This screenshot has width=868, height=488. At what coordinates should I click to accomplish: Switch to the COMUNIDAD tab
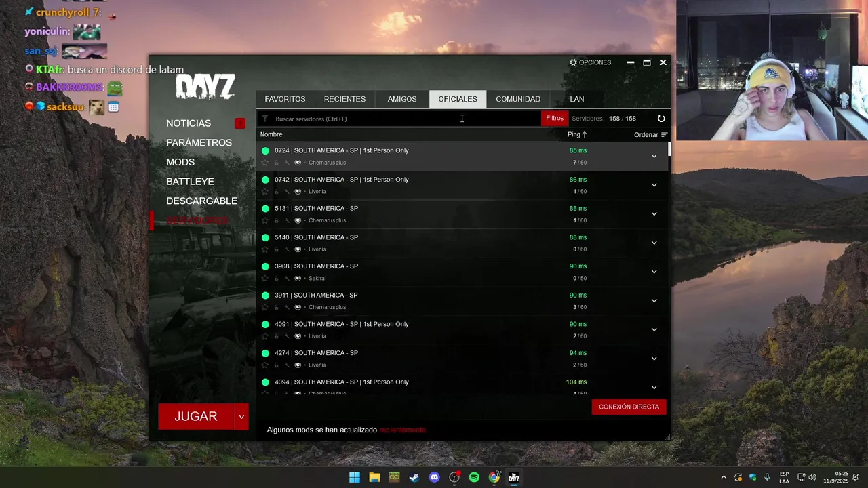point(518,99)
